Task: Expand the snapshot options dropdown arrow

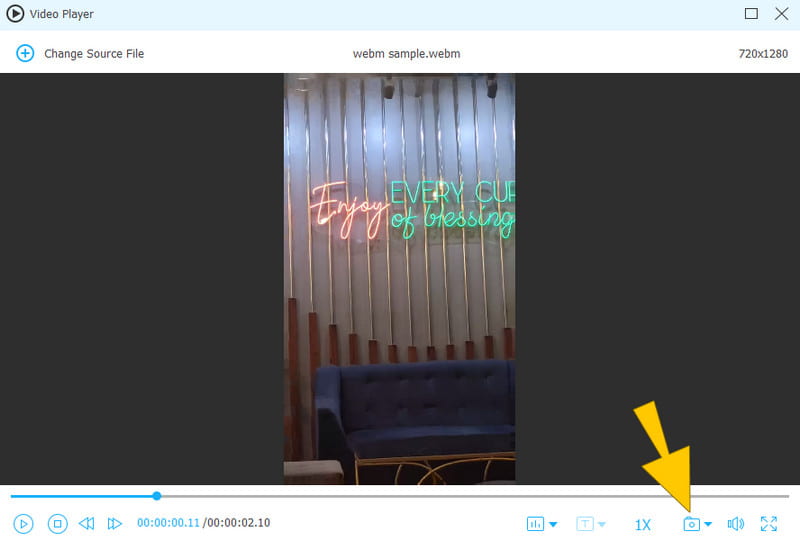Action: [708, 524]
